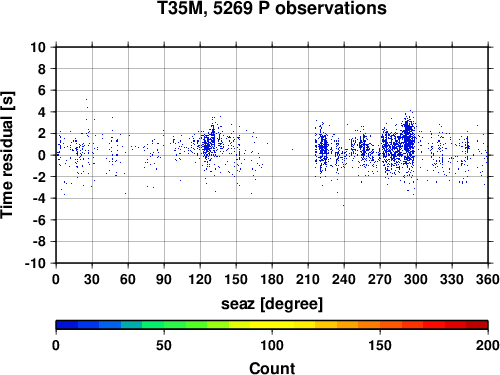
Task: Click the 'Count' colorbar label
Action: (272, 368)
